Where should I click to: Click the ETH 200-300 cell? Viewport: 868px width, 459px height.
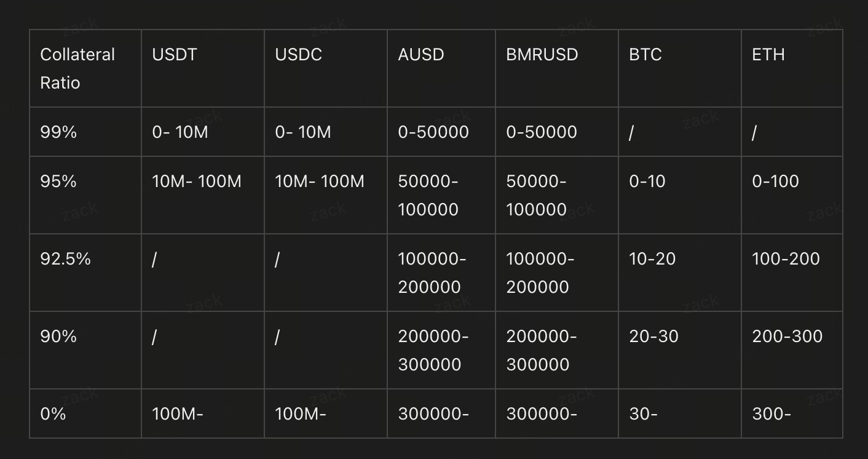[787, 337]
